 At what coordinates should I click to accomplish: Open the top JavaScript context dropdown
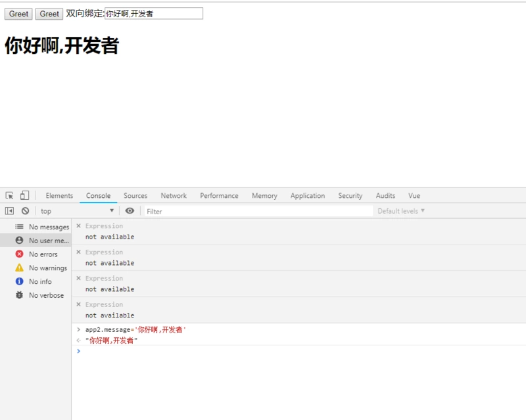click(x=77, y=211)
